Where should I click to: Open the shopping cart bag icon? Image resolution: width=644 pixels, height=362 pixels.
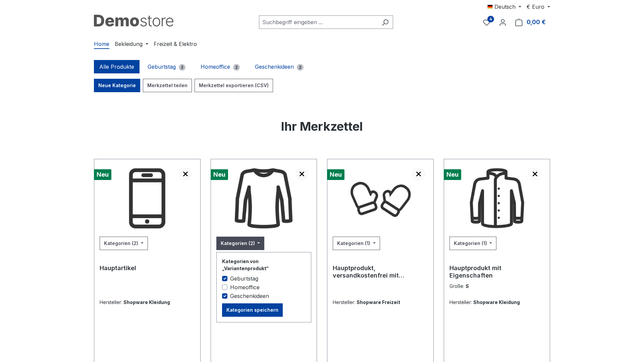point(519,22)
